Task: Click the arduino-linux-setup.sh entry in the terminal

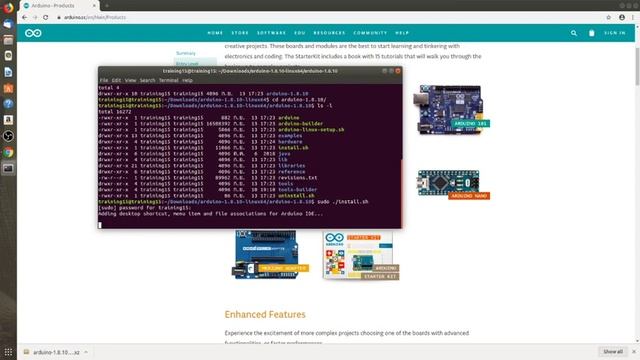Action: click(311, 130)
